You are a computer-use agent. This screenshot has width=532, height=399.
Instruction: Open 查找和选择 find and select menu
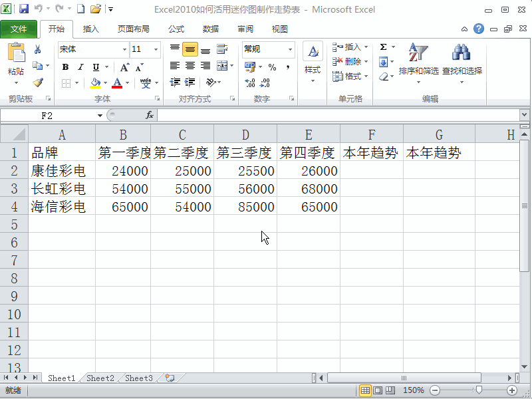(x=462, y=64)
